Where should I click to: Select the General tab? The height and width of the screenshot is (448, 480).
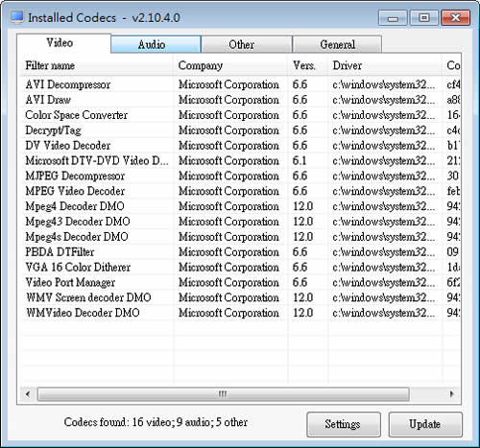(x=337, y=44)
